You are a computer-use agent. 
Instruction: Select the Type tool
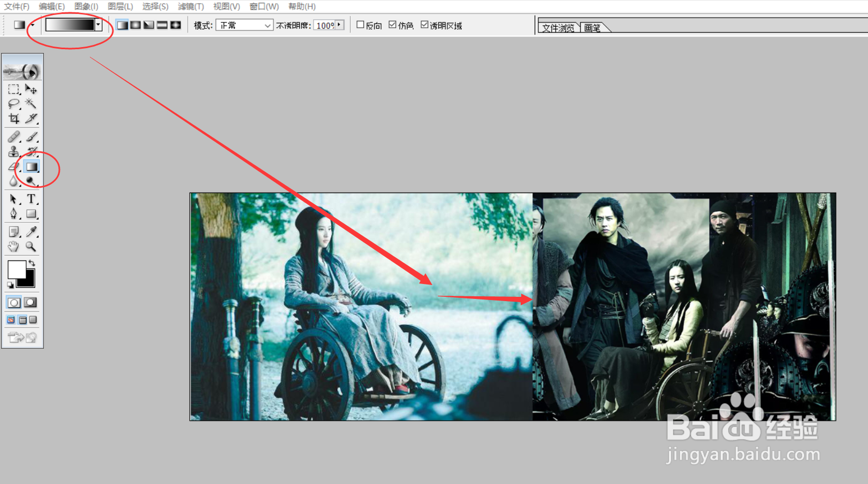[31, 199]
